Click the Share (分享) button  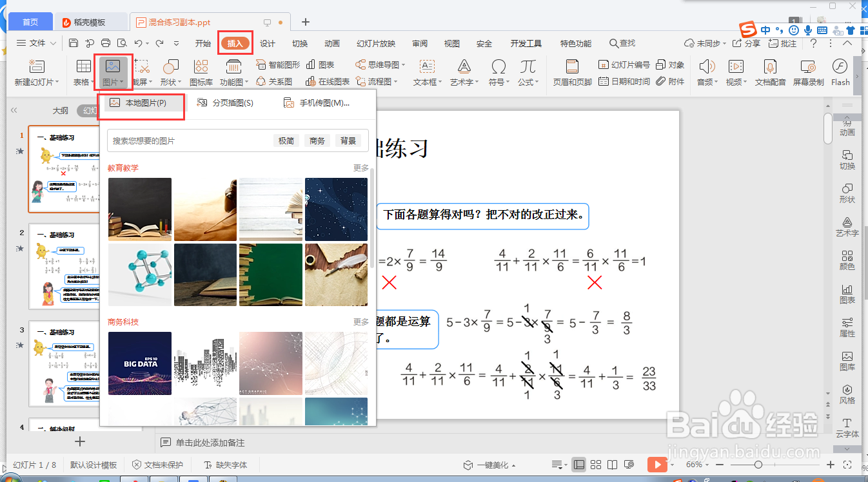(x=746, y=43)
